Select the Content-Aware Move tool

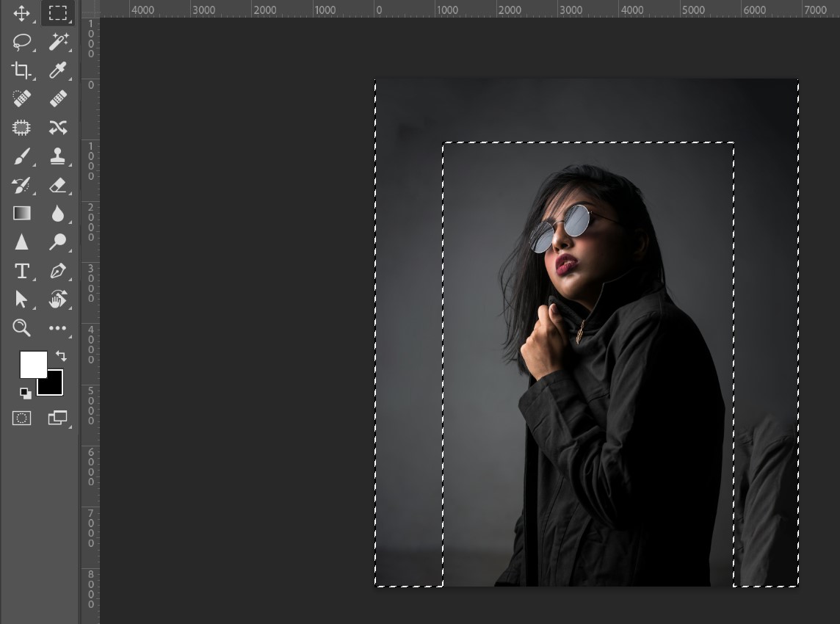[58, 128]
